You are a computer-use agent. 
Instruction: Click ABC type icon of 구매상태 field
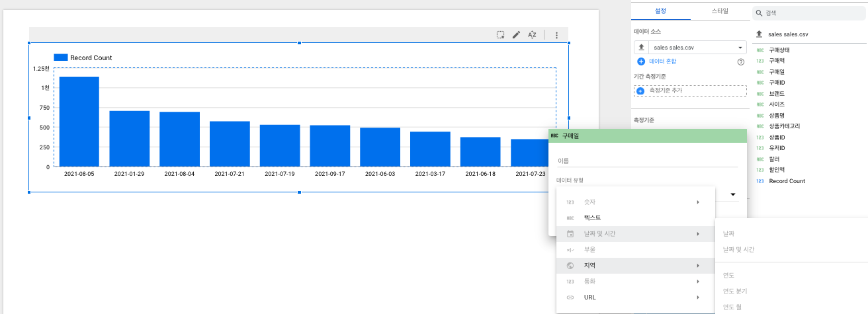point(759,50)
